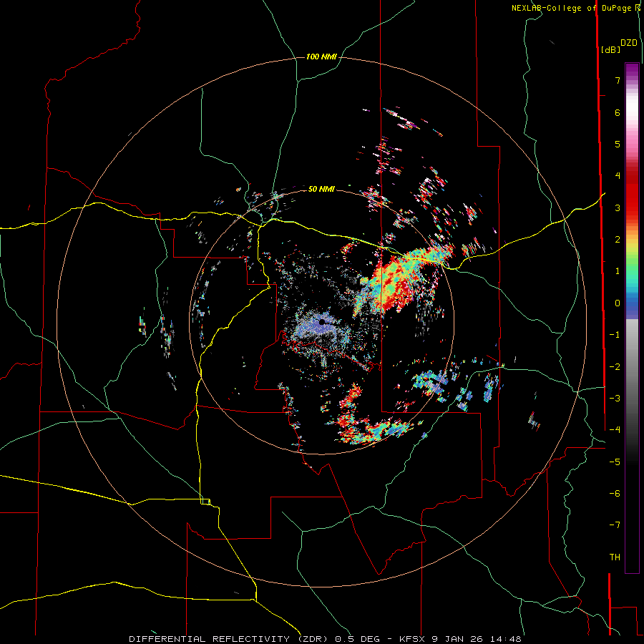644x644 pixels.
Task: Click the scale value -5 on the legend
Action: [615, 462]
